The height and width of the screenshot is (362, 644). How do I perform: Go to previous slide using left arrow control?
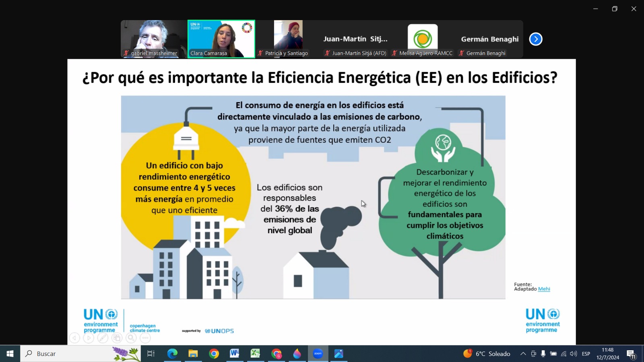tap(74, 338)
